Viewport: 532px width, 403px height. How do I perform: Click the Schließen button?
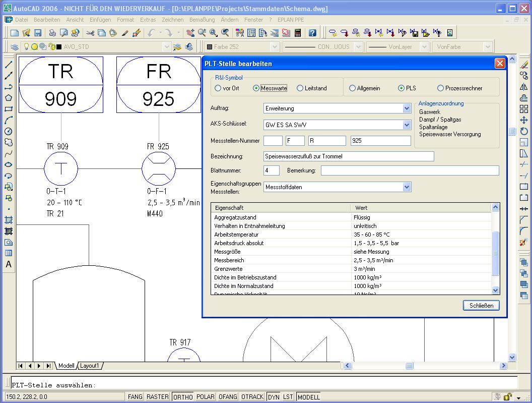pyautogui.click(x=481, y=305)
